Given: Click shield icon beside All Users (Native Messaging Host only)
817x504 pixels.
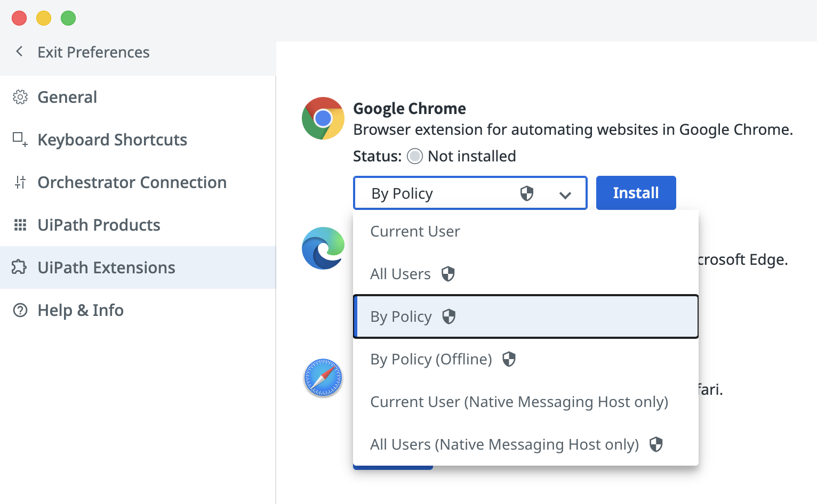Looking at the screenshot, I should tap(656, 444).
